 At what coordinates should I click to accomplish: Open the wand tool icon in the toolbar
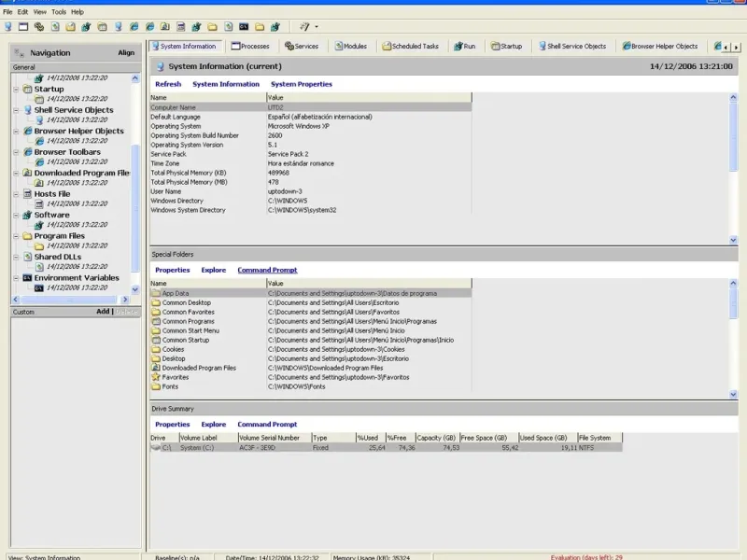tap(304, 26)
